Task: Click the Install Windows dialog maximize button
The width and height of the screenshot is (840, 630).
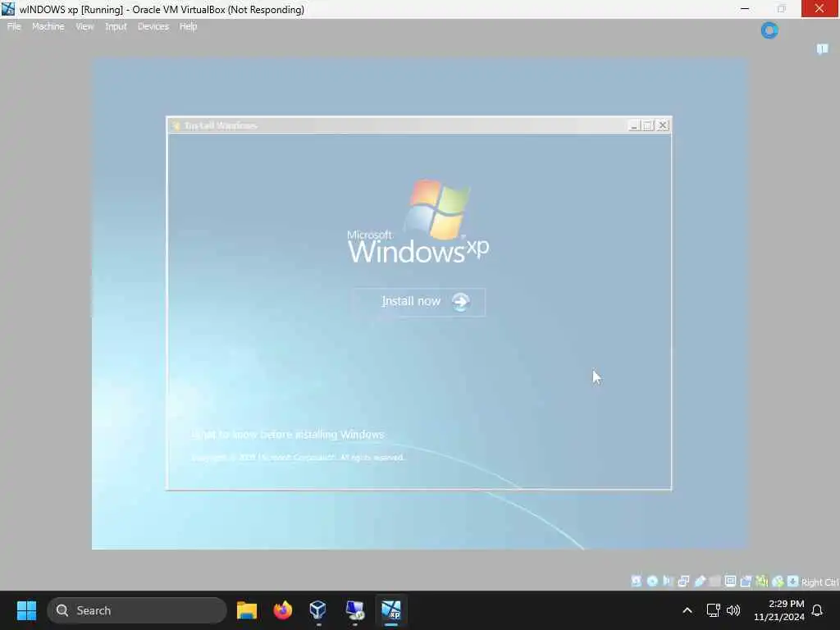Action: point(648,126)
